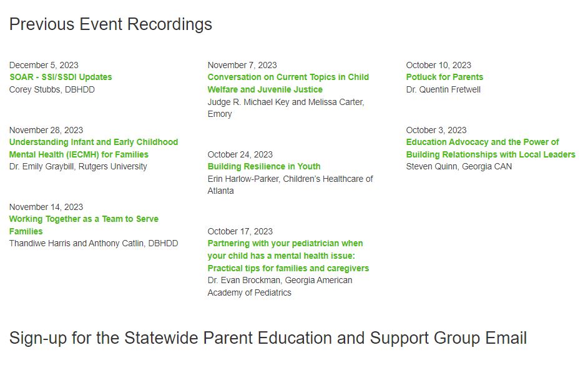Open Working Together as a Team recording

tap(84, 219)
